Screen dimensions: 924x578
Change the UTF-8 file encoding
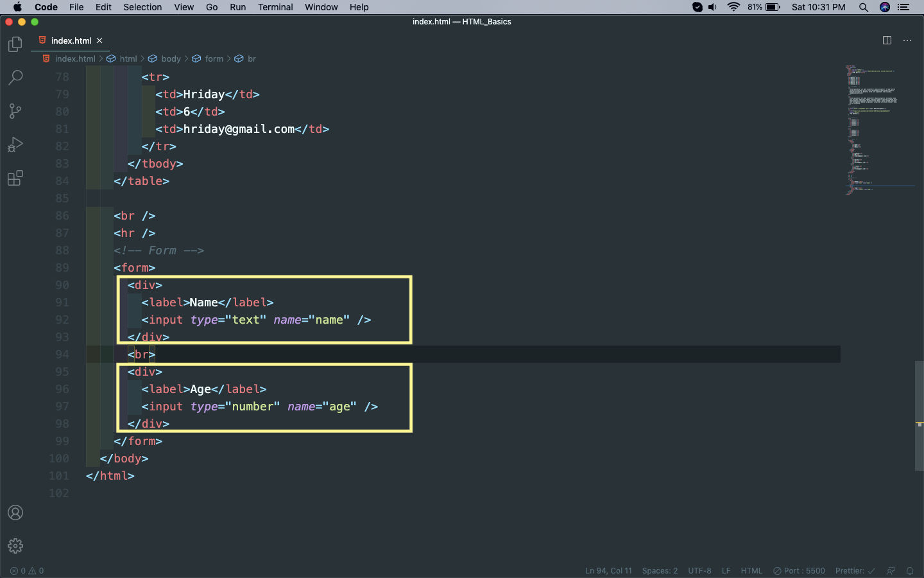pos(699,570)
